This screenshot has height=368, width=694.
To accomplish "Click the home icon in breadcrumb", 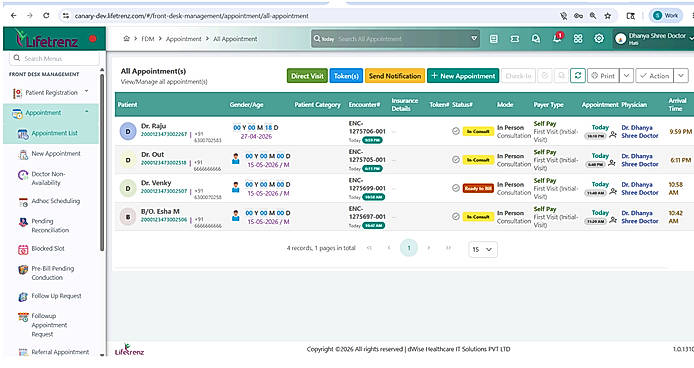I will point(127,39).
